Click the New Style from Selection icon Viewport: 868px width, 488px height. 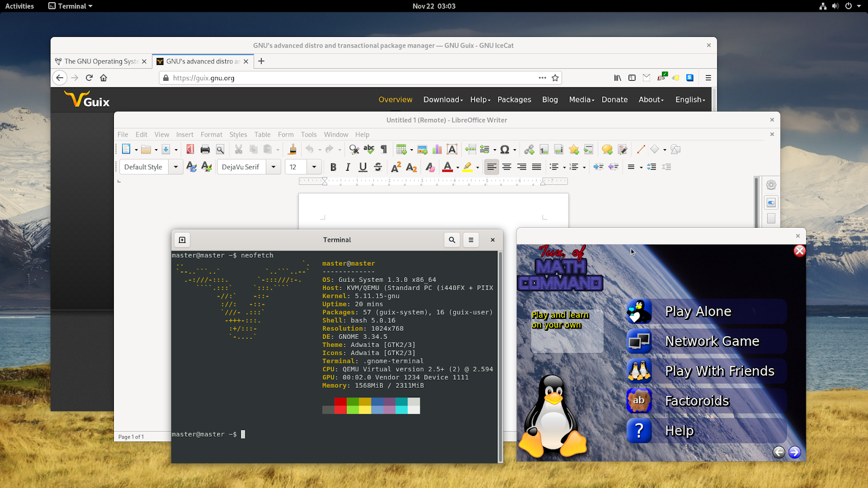pos(206,167)
